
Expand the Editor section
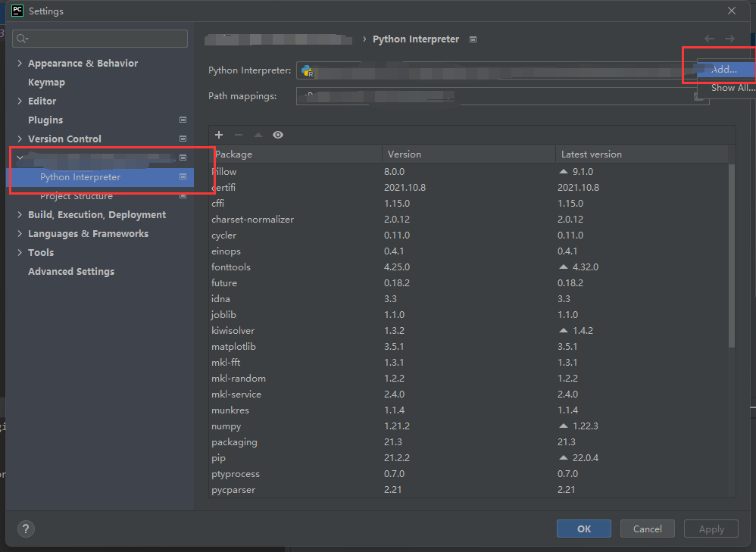point(20,101)
